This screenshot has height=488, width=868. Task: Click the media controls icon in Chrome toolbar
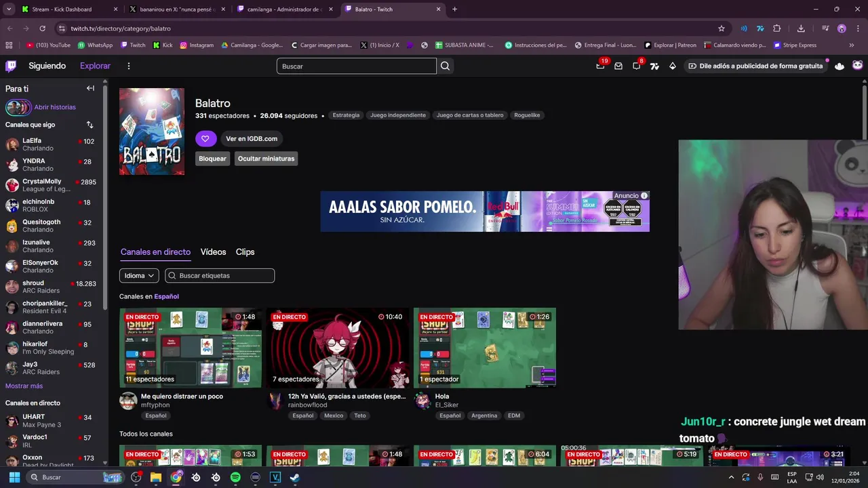825,28
